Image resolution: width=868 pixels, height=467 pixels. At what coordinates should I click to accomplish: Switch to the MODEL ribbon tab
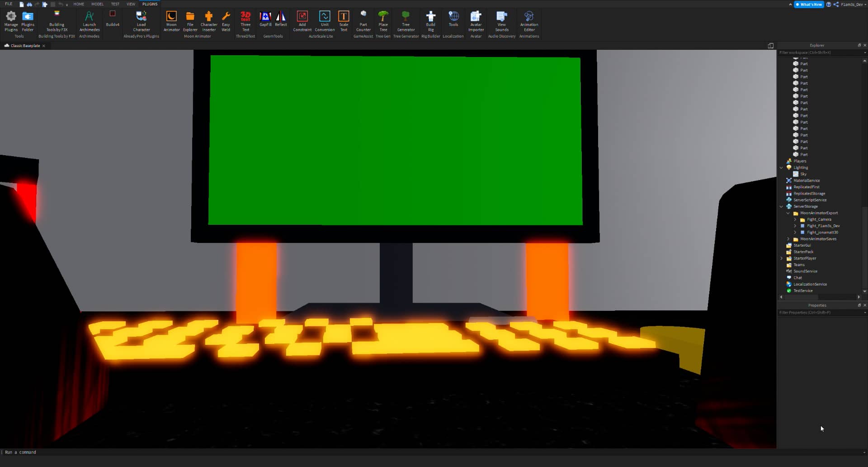[97, 4]
